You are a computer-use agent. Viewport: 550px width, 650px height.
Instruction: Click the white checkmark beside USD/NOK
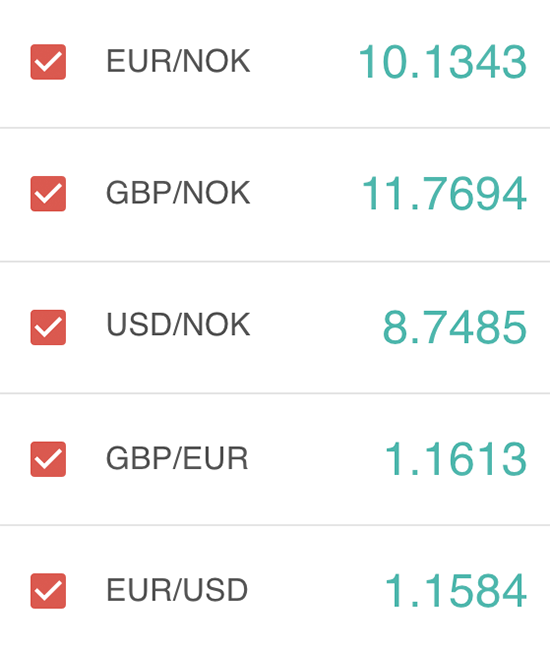(48, 327)
